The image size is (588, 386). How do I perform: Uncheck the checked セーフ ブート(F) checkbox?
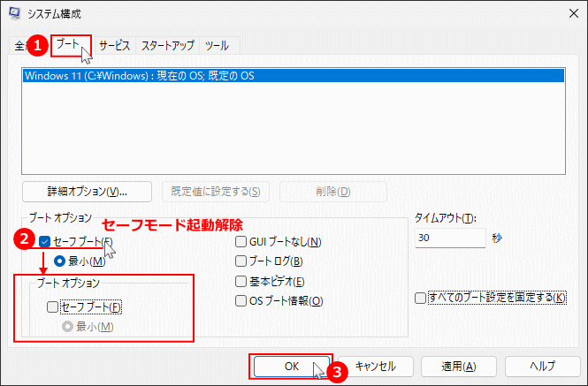[44, 242]
